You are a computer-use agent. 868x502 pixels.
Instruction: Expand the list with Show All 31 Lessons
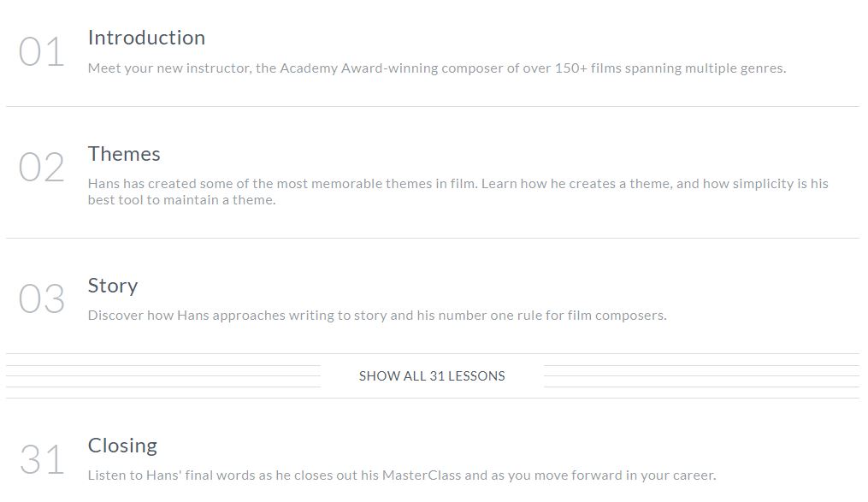(x=432, y=375)
